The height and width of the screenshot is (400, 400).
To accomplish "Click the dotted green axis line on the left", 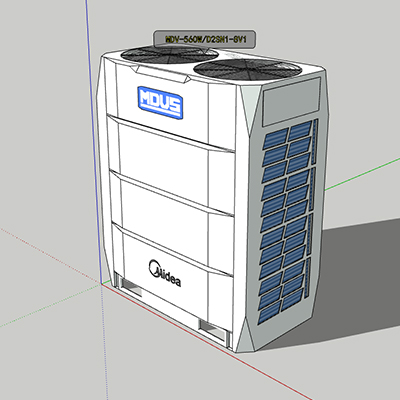I will [50, 305].
